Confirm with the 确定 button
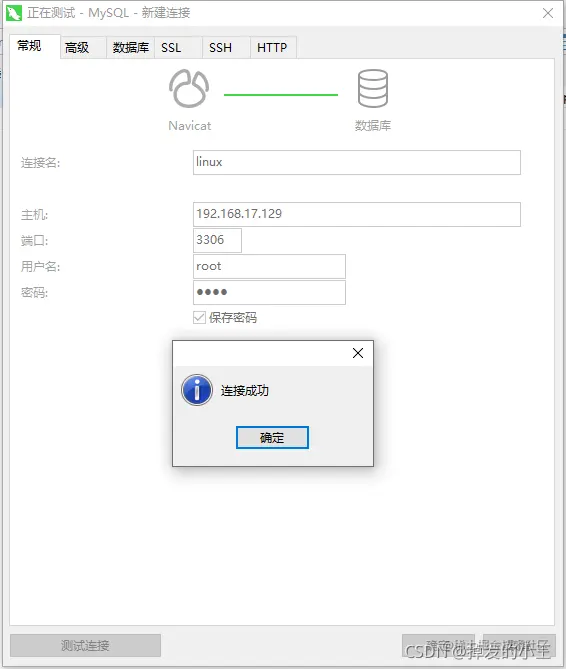 [272, 437]
